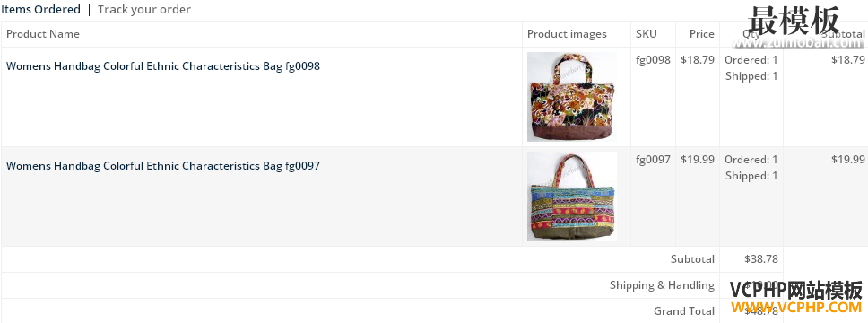Click the striped patchwork handbag fg0097 image
This screenshot has height=323, width=868.
tap(572, 196)
